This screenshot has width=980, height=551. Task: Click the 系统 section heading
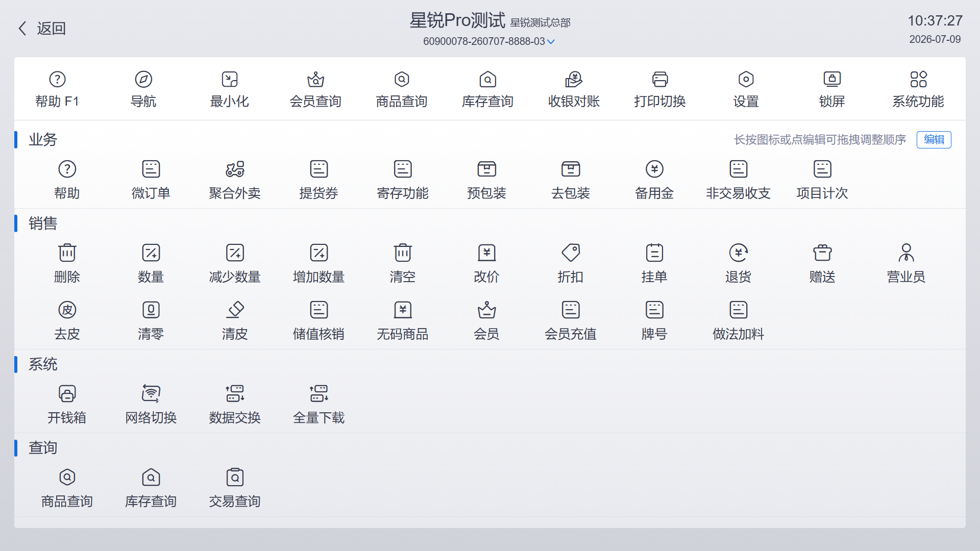pyautogui.click(x=43, y=364)
